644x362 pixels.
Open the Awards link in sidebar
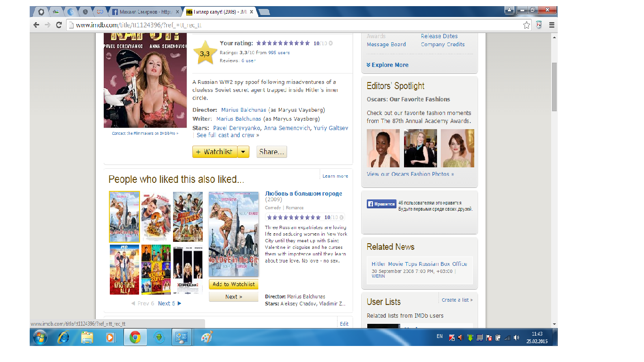coord(376,36)
